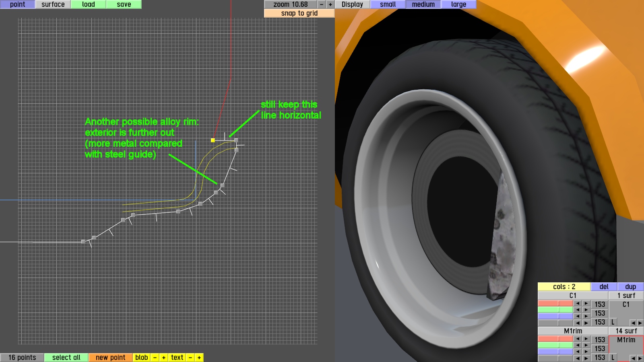
Task: Nudge C1 red slider right arrow
Action: point(586,304)
